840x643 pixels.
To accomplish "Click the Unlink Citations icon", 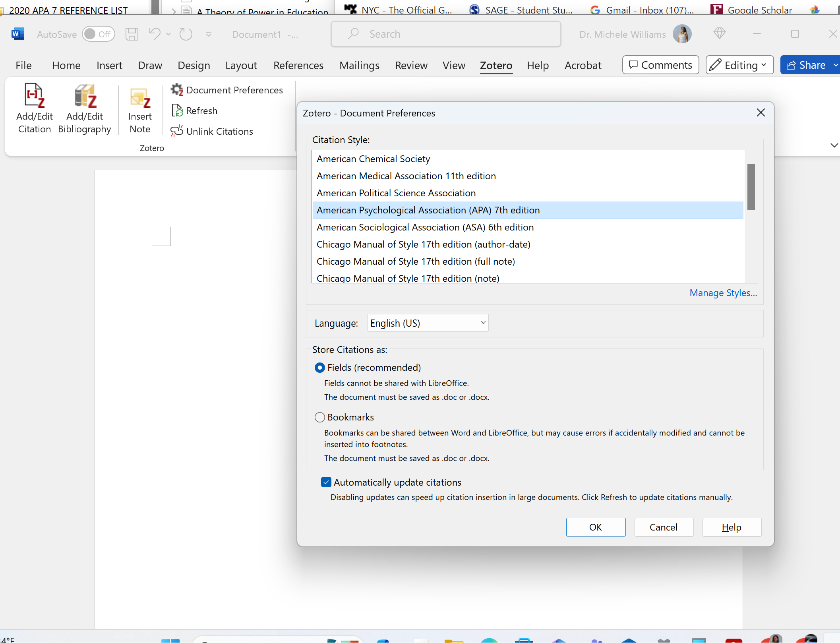I will (x=177, y=131).
